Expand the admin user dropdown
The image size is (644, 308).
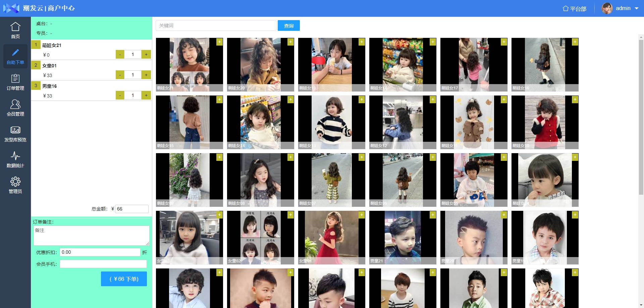click(636, 8)
